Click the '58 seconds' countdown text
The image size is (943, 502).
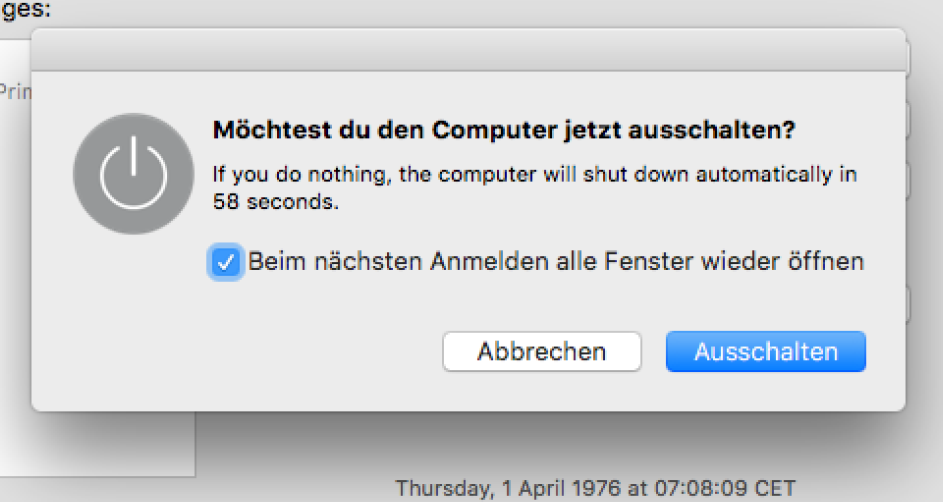(x=277, y=200)
